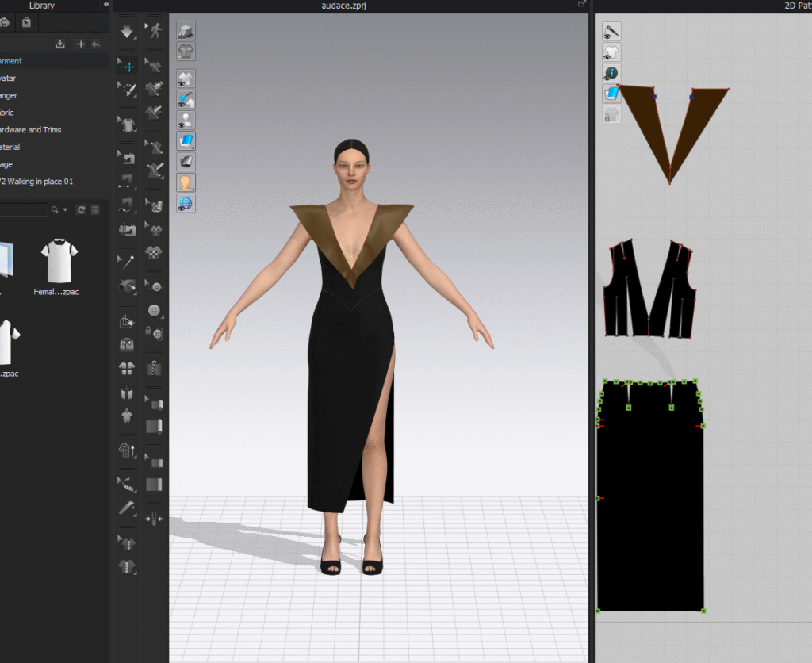Collapse the Library panel with arrow button
The image size is (812, 663).
click(105, 5)
